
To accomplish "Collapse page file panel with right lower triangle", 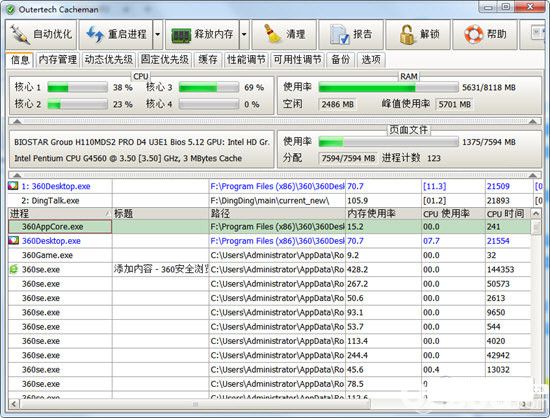I will 532,175.
